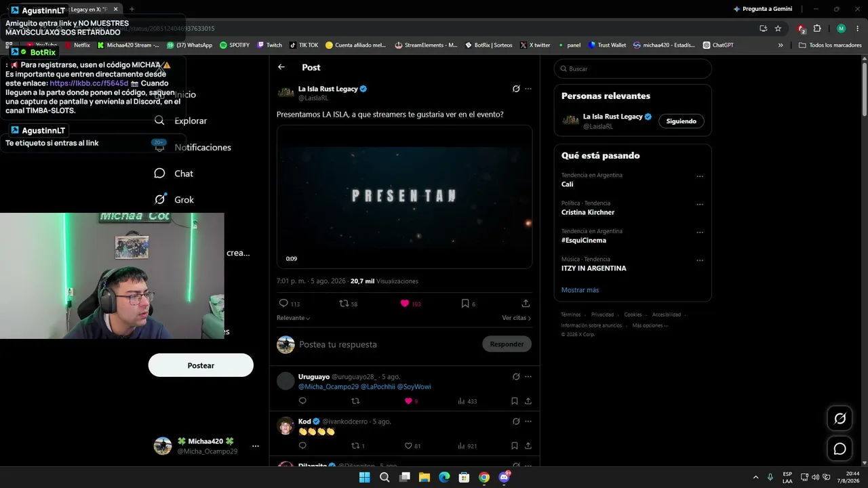Image resolution: width=868 pixels, height=488 pixels.
Task: Open Todos los marcadores bookmarks folder
Action: point(831,45)
